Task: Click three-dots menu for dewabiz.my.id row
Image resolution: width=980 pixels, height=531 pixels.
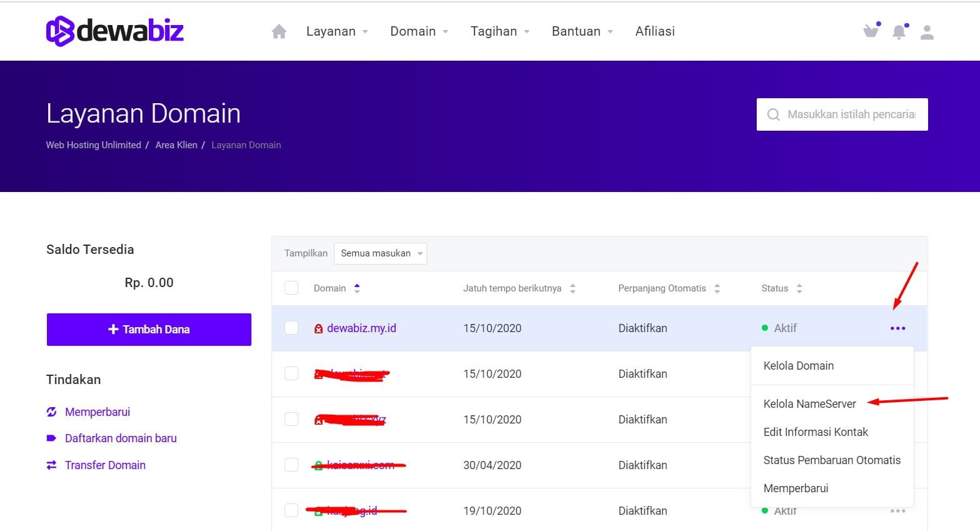Action: coord(897,328)
